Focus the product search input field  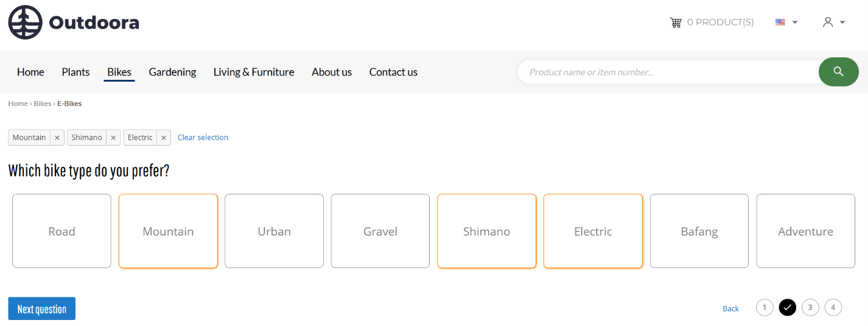coord(670,72)
